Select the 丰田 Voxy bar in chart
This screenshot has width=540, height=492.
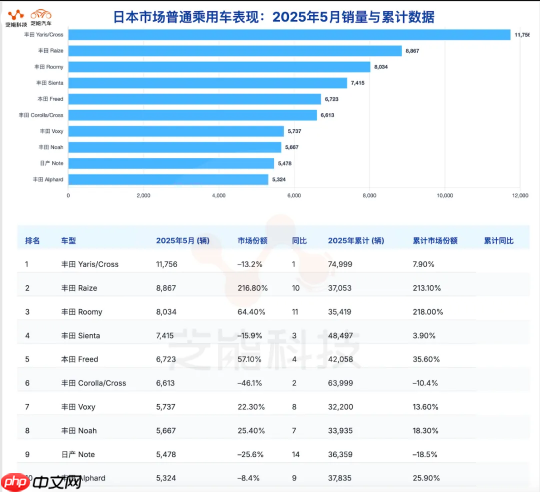click(x=176, y=131)
